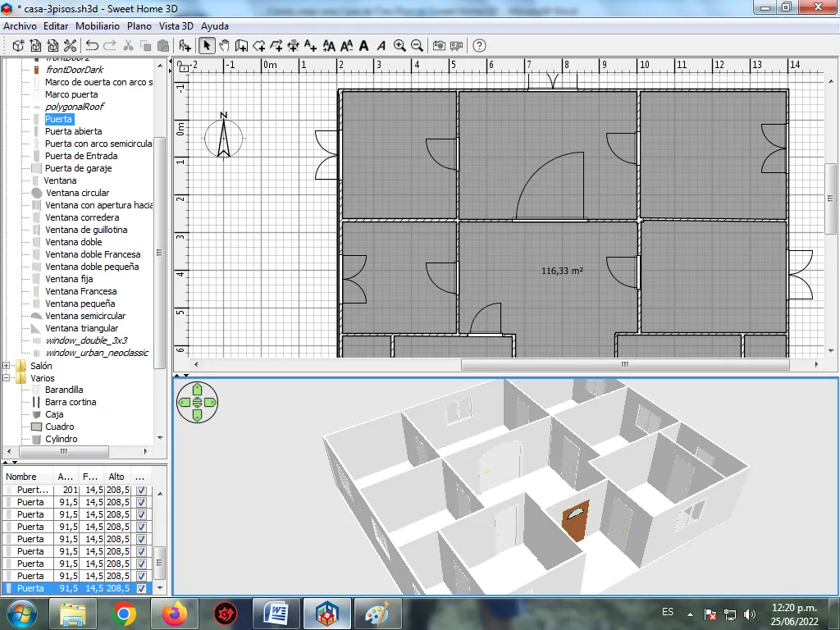Open Preferences with the tools icon
The height and width of the screenshot is (630, 840).
coord(70,46)
